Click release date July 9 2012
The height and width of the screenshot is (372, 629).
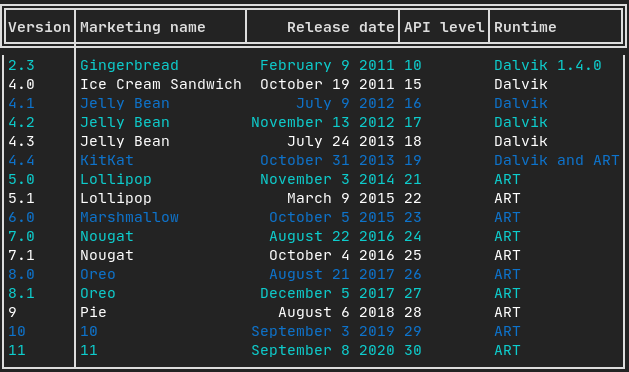click(x=345, y=104)
